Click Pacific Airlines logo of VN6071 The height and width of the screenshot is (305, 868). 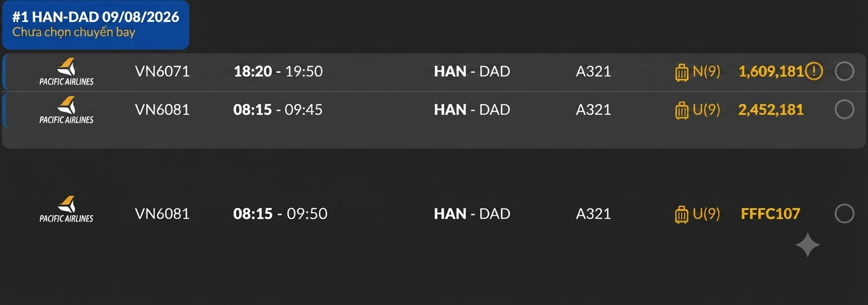(x=66, y=72)
